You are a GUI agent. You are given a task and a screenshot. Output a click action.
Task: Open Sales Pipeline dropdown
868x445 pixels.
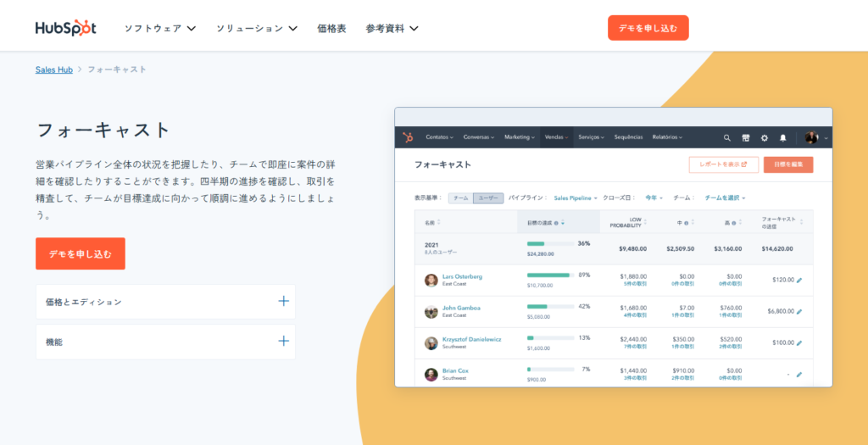(576, 197)
